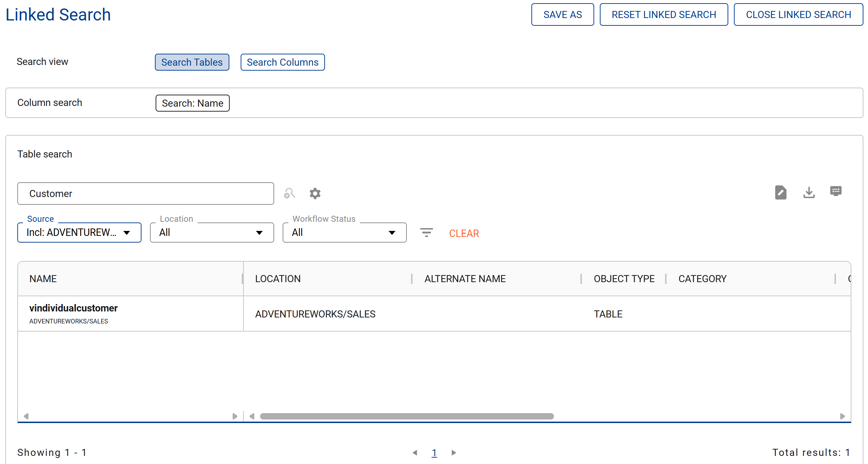Go to previous results page arrow
Viewport: 868px width, 464px height.
tap(415, 453)
